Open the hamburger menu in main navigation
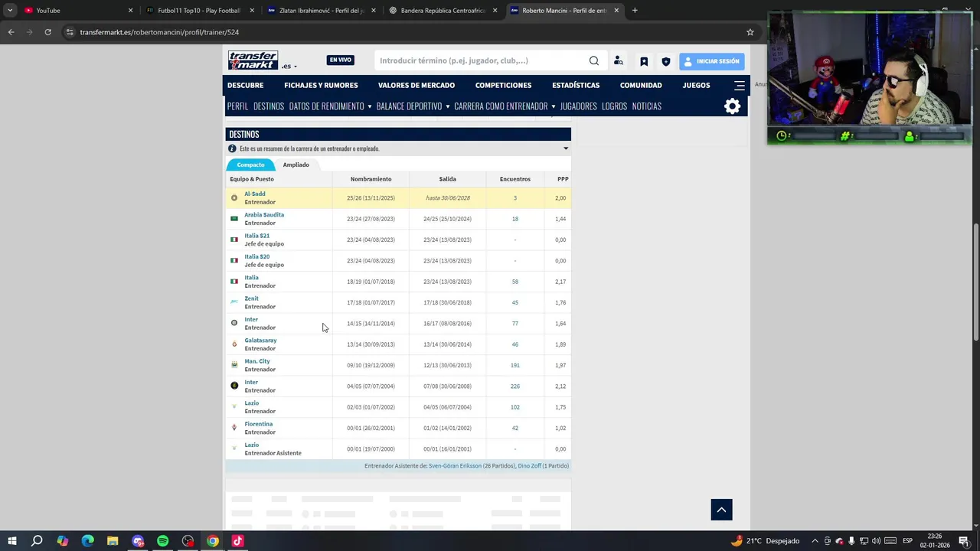980x551 pixels. [740, 85]
